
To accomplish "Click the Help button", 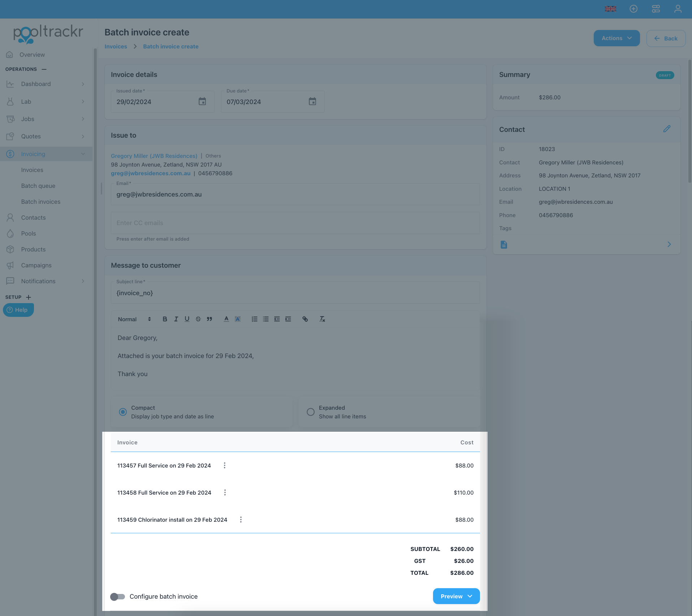I will (x=18, y=310).
